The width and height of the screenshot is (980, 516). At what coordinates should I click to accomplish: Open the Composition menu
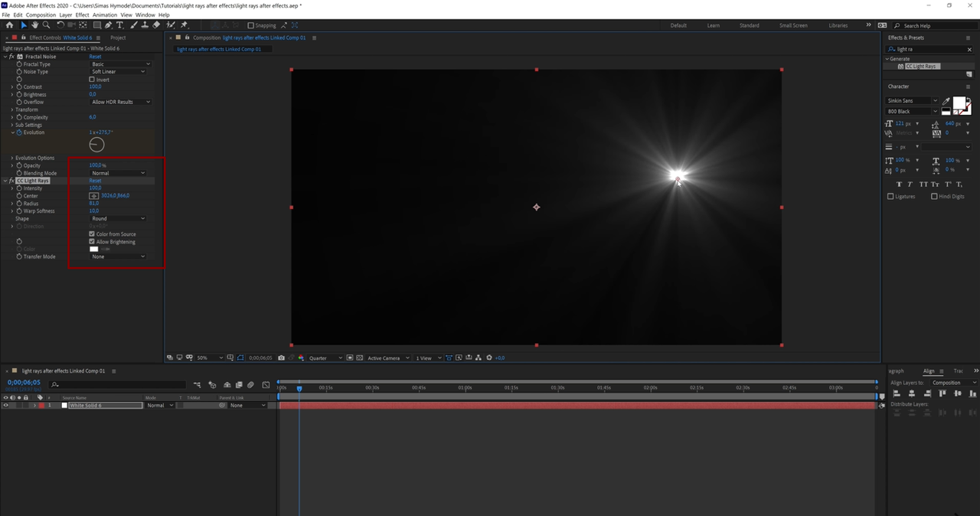(x=41, y=15)
